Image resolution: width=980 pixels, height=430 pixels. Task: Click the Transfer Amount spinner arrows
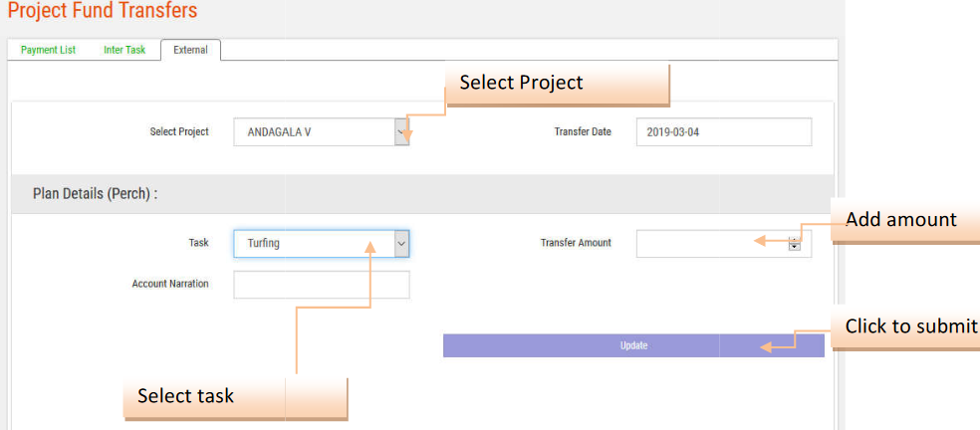click(795, 244)
